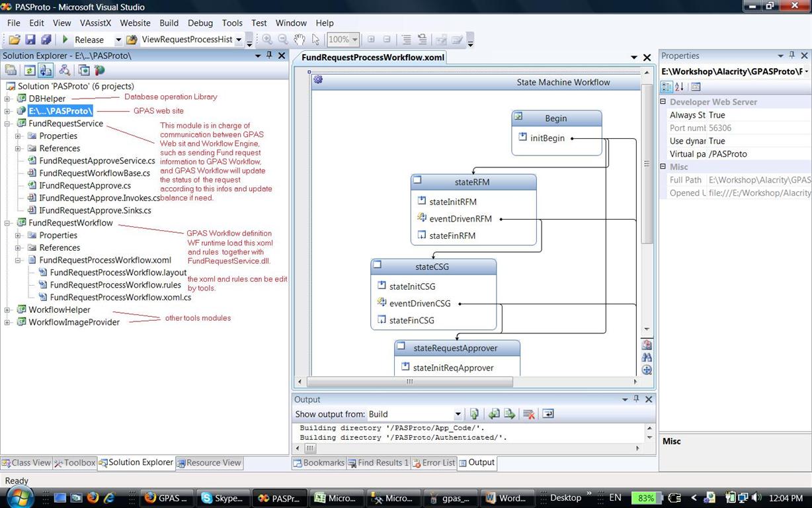Image resolution: width=812 pixels, height=508 pixels.
Task: Click the workflow designer horizontal scrollbar
Action: [x=410, y=382]
